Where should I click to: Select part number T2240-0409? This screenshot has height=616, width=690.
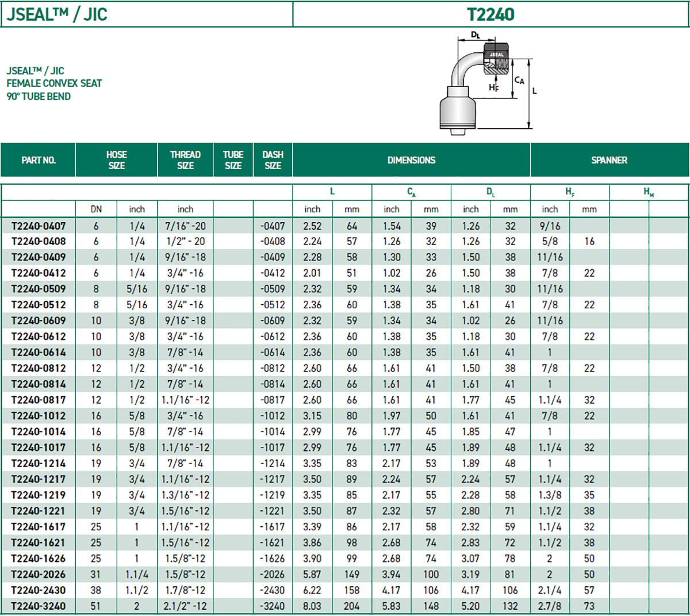(x=39, y=257)
